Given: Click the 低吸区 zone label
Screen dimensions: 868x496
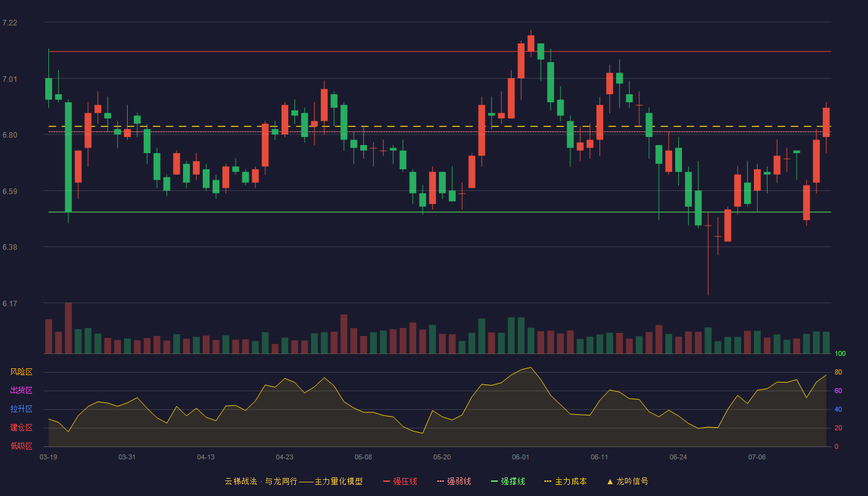Looking at the screenshot, I should (21, 446).
